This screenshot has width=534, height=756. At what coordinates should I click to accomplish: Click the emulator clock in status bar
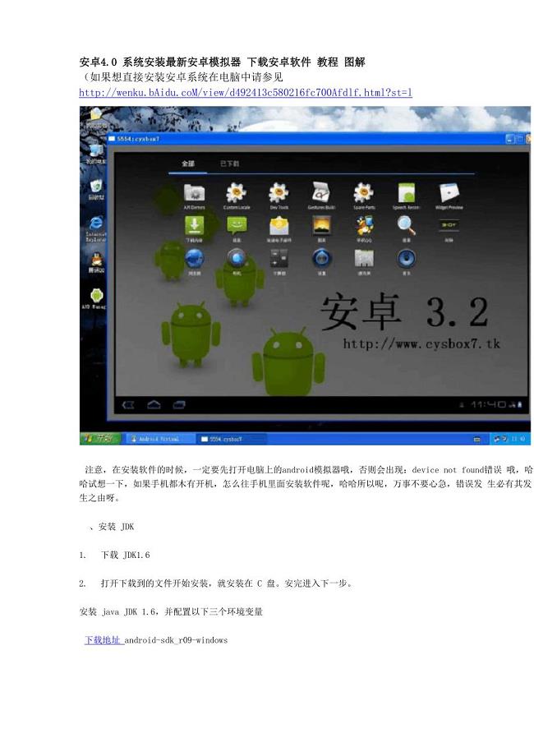click(488, 404)
